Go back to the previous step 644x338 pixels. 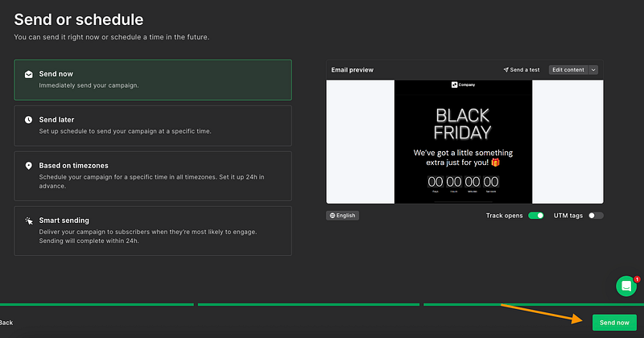point(6,323)
